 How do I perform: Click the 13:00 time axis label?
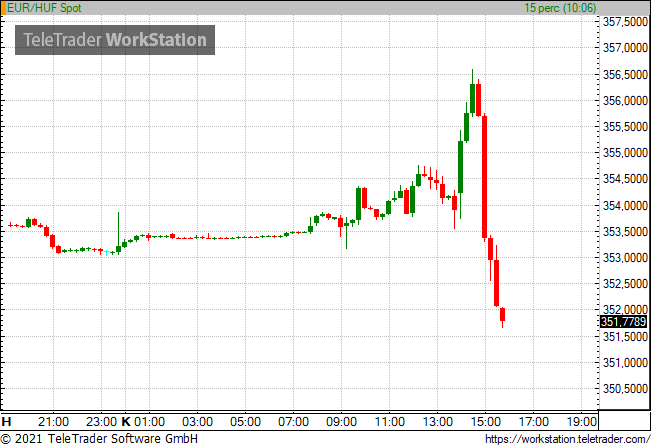[x=438, y=422]
